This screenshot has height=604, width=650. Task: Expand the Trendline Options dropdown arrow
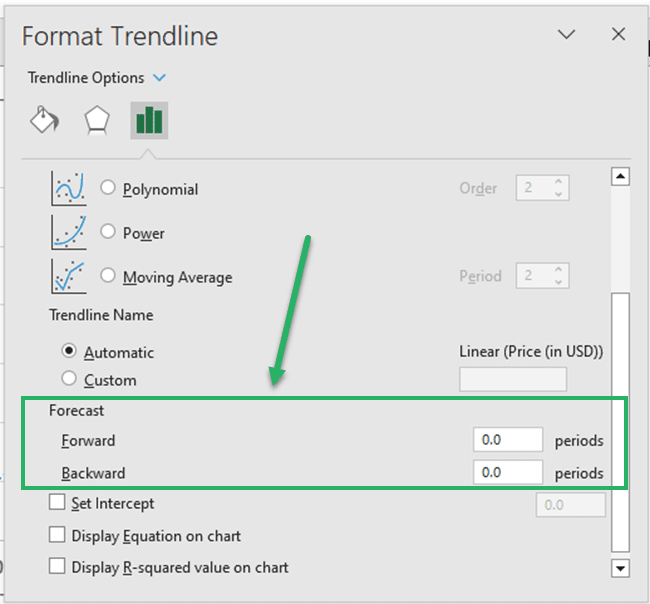(159, 78)
